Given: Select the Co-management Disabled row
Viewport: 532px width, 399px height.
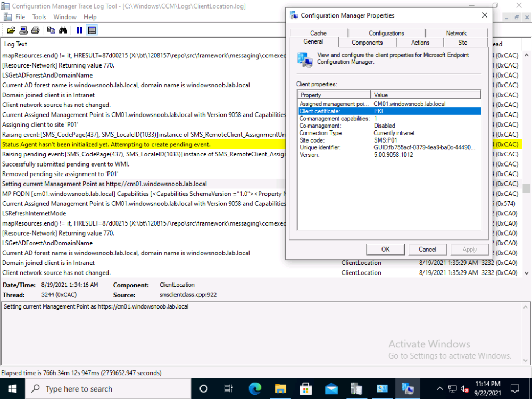Looking at the screenshot, I should click(389, 126).
